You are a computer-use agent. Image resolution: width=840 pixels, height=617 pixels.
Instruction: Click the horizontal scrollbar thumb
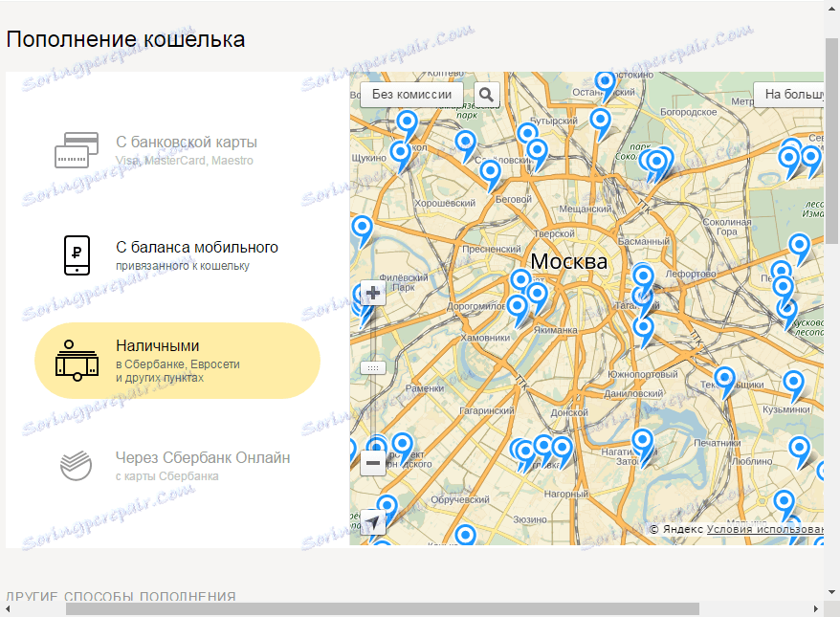click(x=383, y=609)
